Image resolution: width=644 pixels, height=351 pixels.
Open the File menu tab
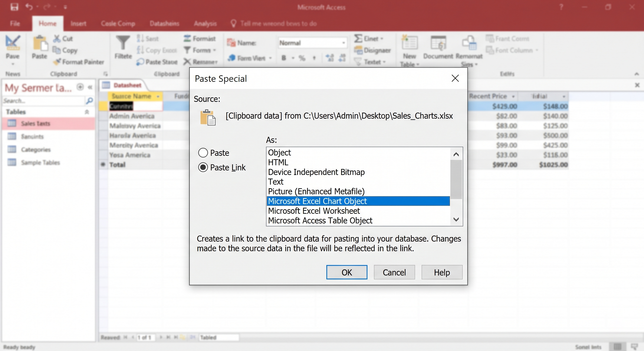tap(15, 24)
